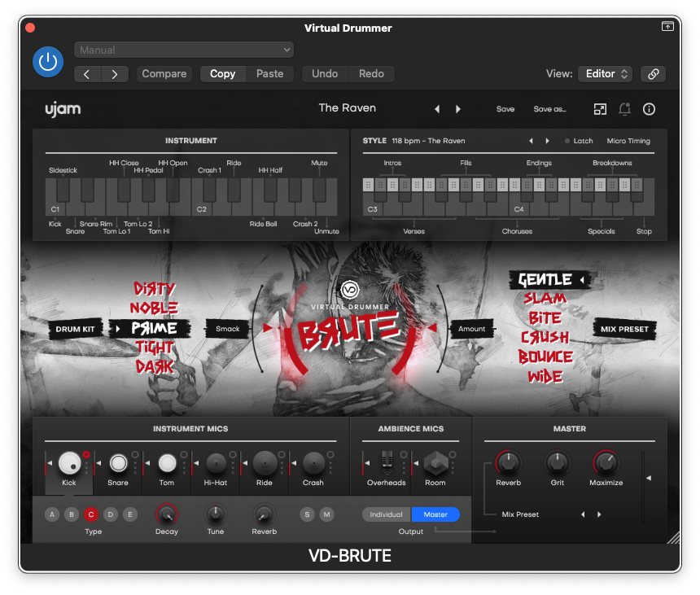The width and height of the screenshot is (700, 595).
Task: Select the Noble drum kit
Action: tap(154, 308)
